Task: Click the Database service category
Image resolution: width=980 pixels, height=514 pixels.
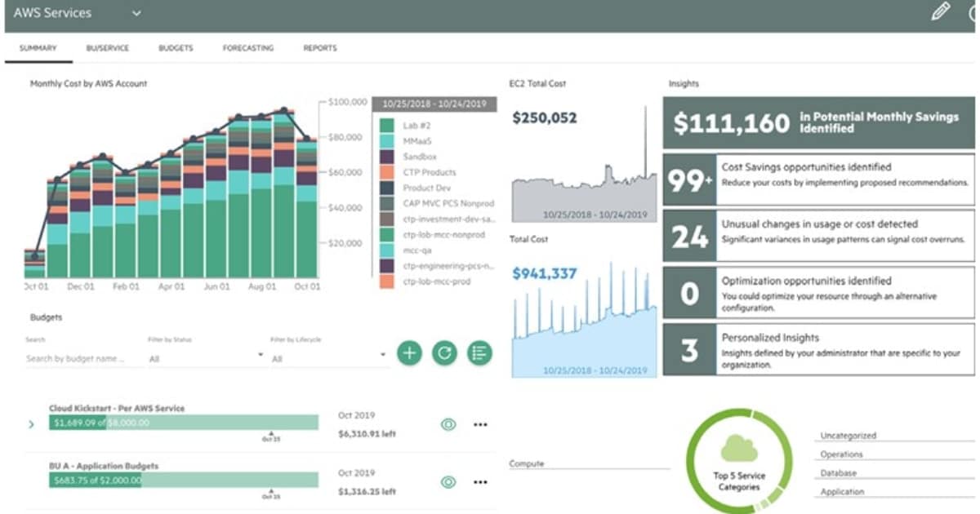Action: coord(839,473)
